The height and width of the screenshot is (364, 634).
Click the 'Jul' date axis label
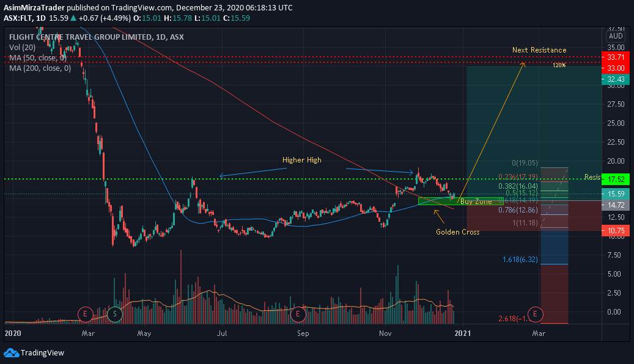click(x=221, y=333)
